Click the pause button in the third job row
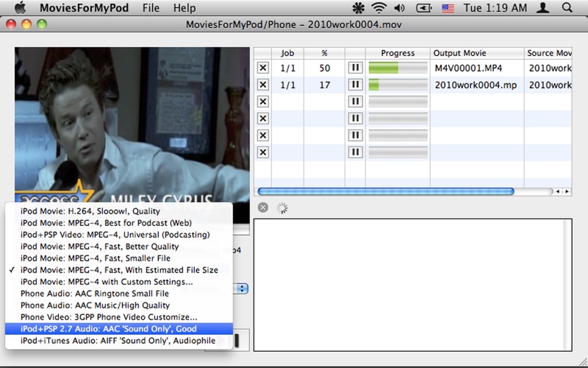 (355, 102)
